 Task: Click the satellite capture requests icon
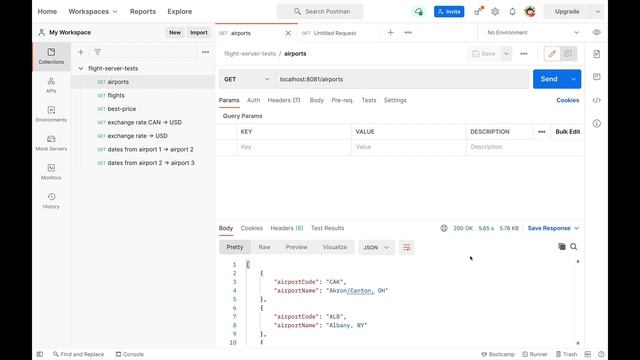(x=478, y=11)
